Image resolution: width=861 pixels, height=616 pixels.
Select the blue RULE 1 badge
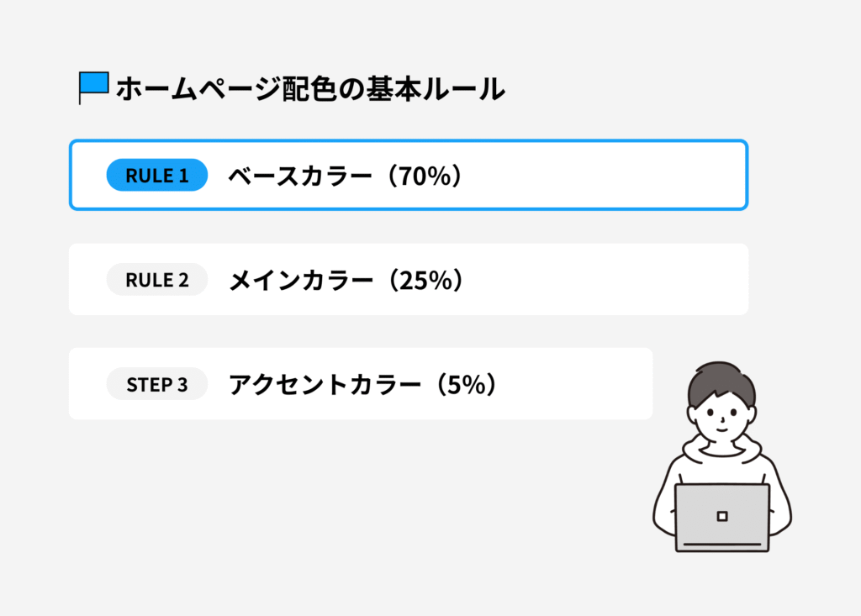156,175
